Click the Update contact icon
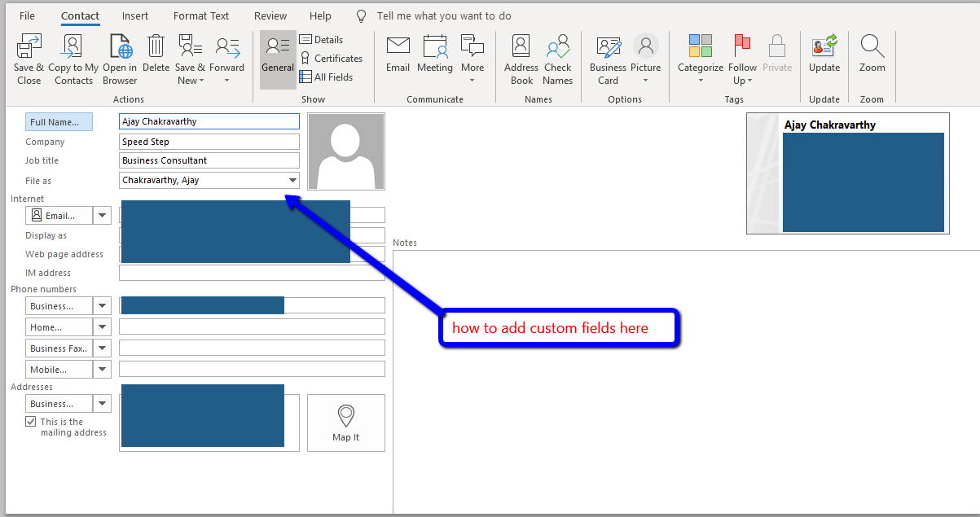980x517 pixels. [x=824, y=46]
